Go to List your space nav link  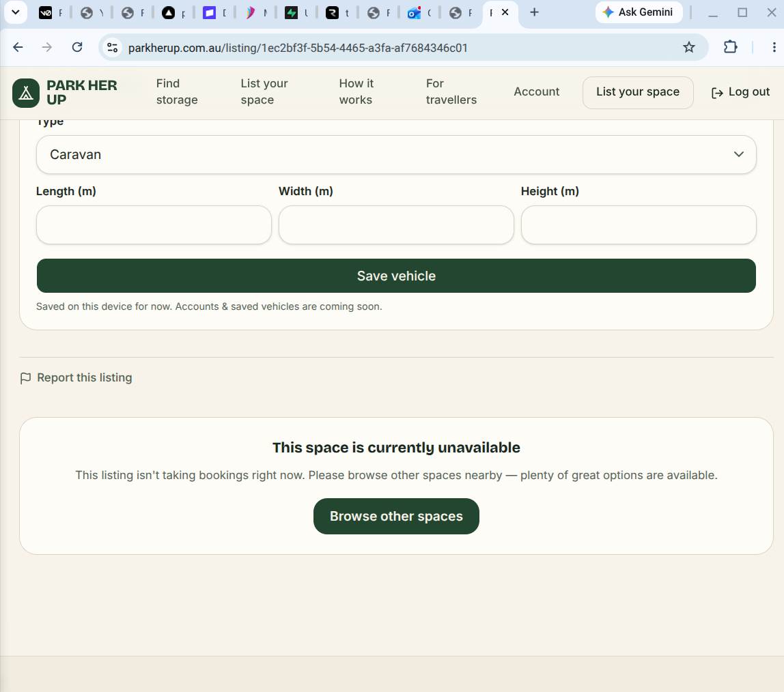point(264,92)
